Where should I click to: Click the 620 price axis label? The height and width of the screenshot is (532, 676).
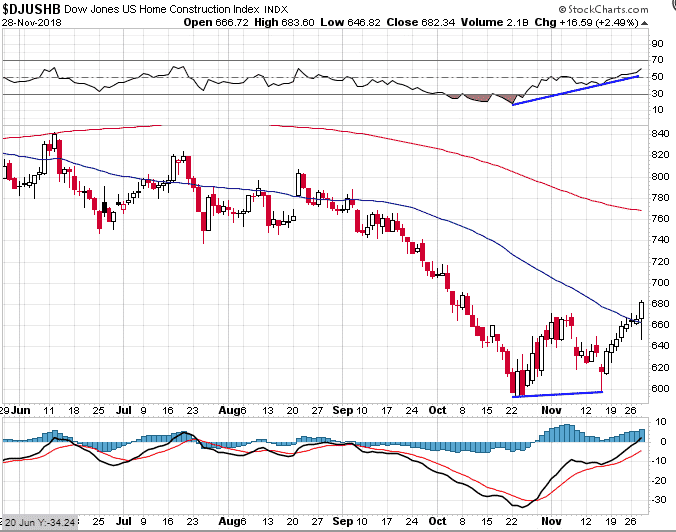(660, 367)
